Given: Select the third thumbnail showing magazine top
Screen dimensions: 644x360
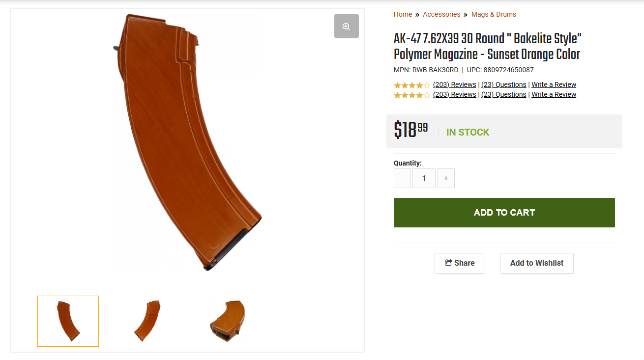Looking at the screenshot, I should tap(227, 321).
